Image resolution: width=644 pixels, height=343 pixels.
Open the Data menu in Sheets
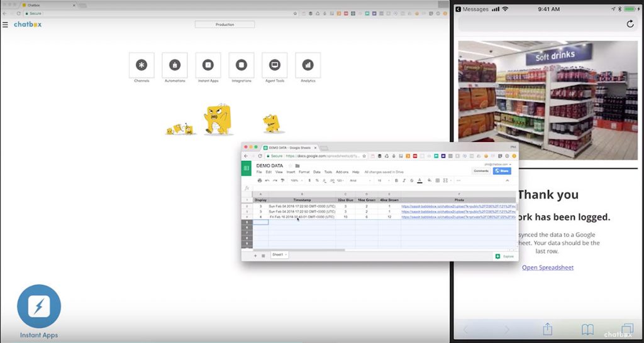tap(317, 172)
